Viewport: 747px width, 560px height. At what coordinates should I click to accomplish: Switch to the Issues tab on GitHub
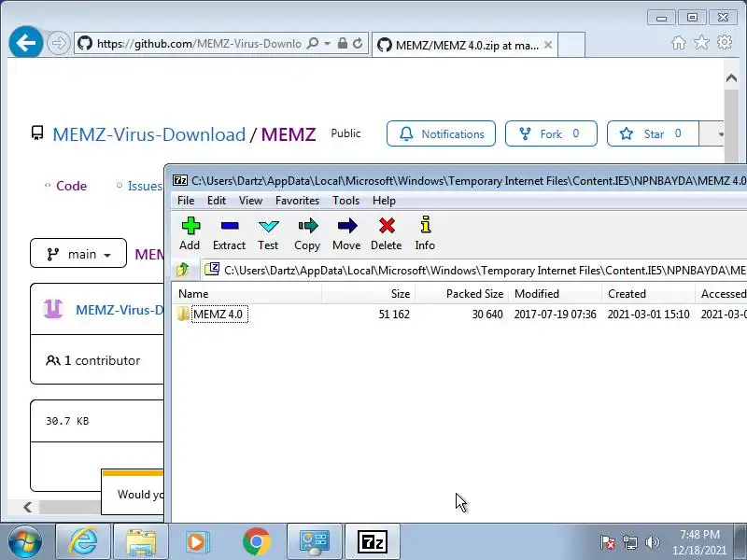(x=139, y=186)
